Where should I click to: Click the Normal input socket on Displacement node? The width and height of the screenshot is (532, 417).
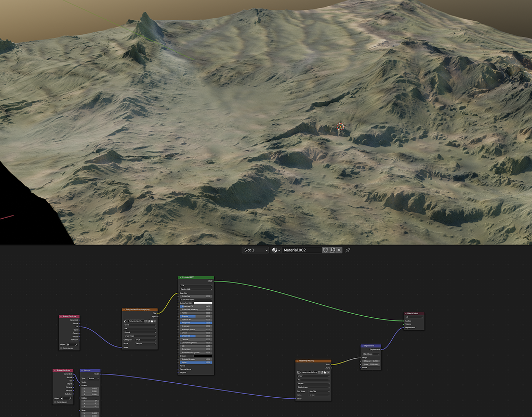coord(361,368)
